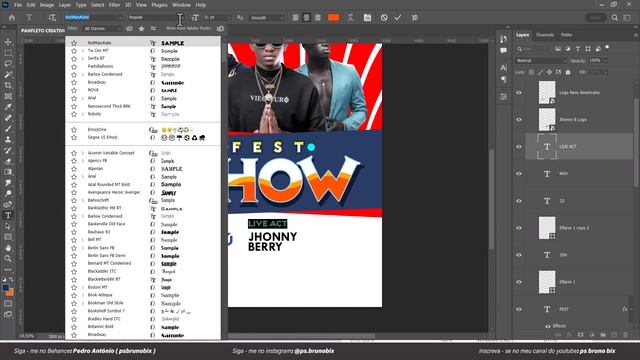640x360 pixels.
Task: Open the anti-aliasing Smooth dropdown
Action: point(267,18)
